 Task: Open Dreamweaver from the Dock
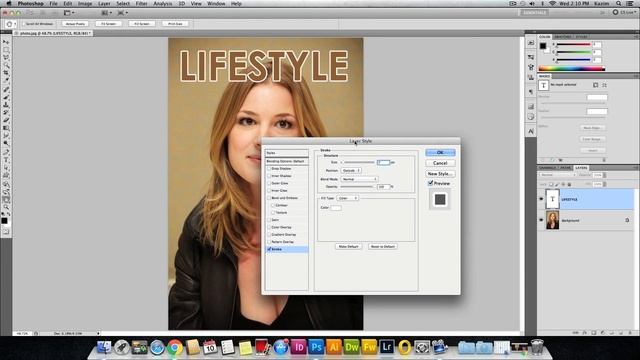(x=351, y=347)
